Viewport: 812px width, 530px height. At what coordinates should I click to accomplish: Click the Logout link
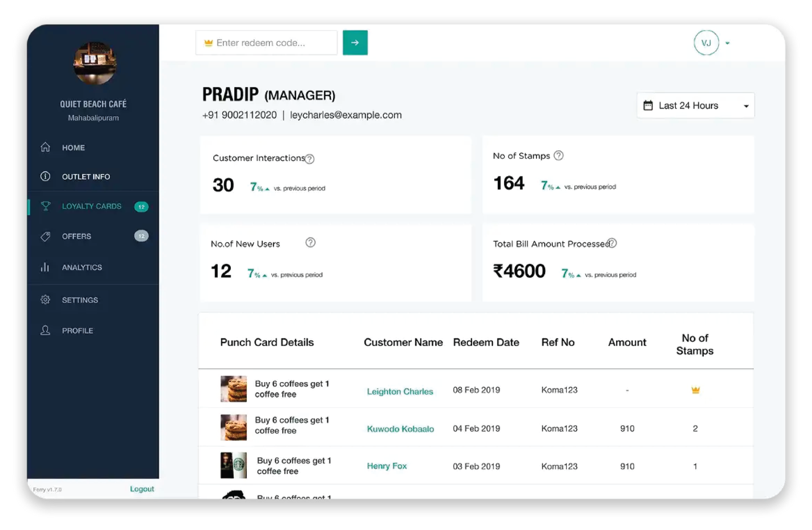[x=142, y=489]
